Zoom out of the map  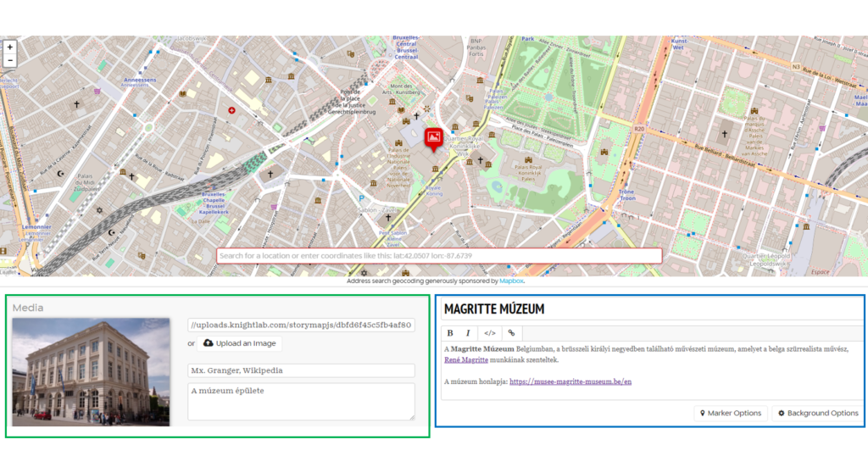(x=10, y=60)
